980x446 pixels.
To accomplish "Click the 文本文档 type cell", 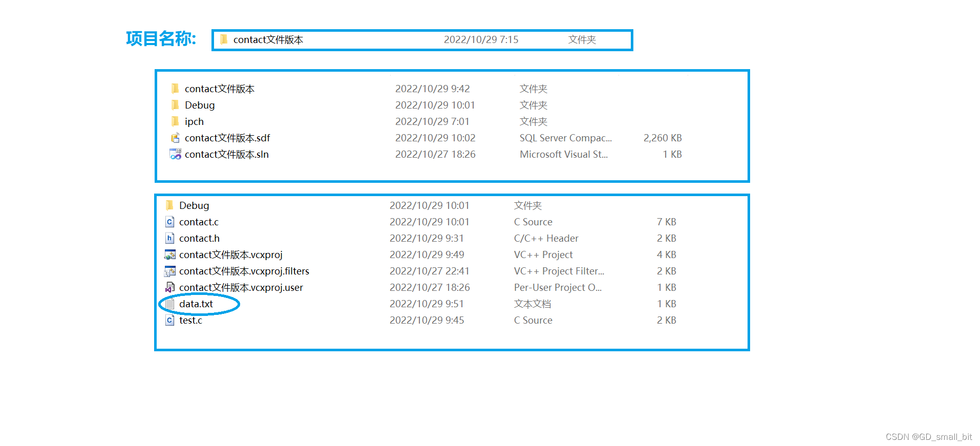I will pos(532,304).
